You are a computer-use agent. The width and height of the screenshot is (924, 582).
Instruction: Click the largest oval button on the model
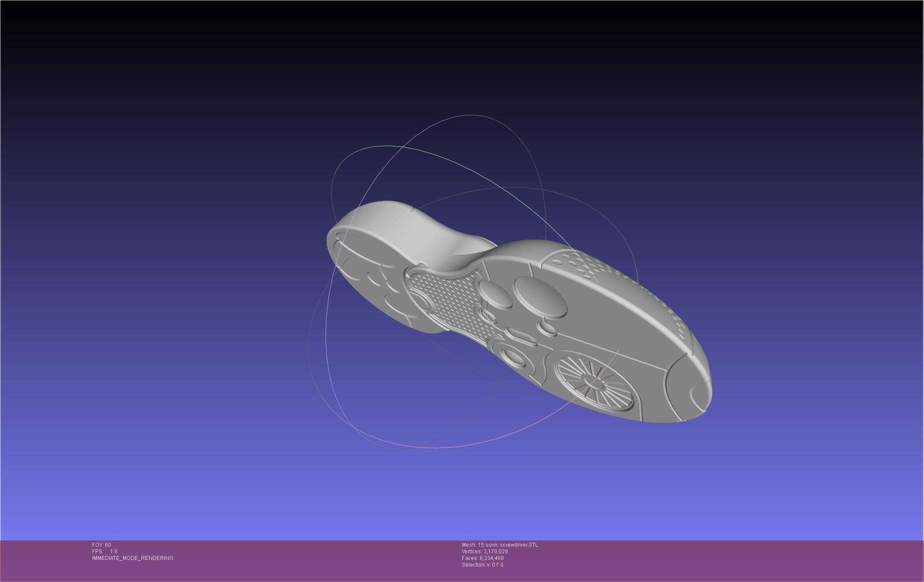[x=539, y=297]
